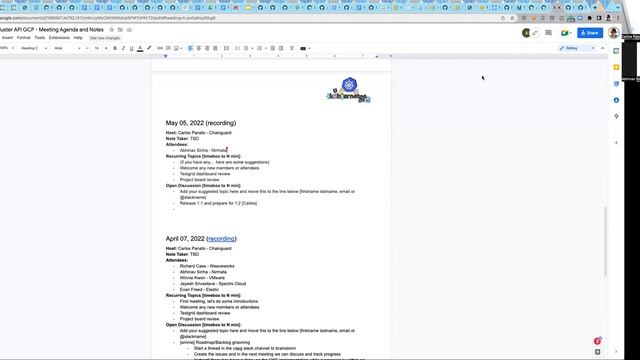Image resolution: width=640 pixels, height=360 pixels.
Task: Align text left
Action: [190, 48]
